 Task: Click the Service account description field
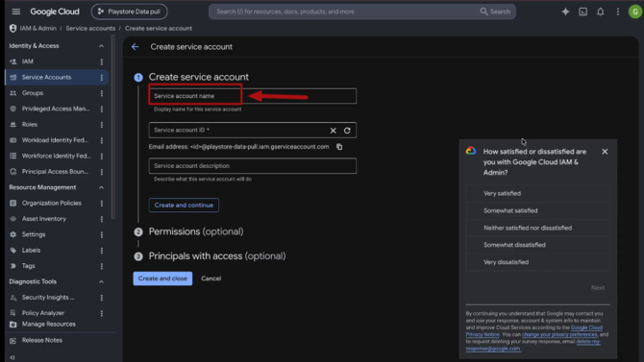pos(253,166)
